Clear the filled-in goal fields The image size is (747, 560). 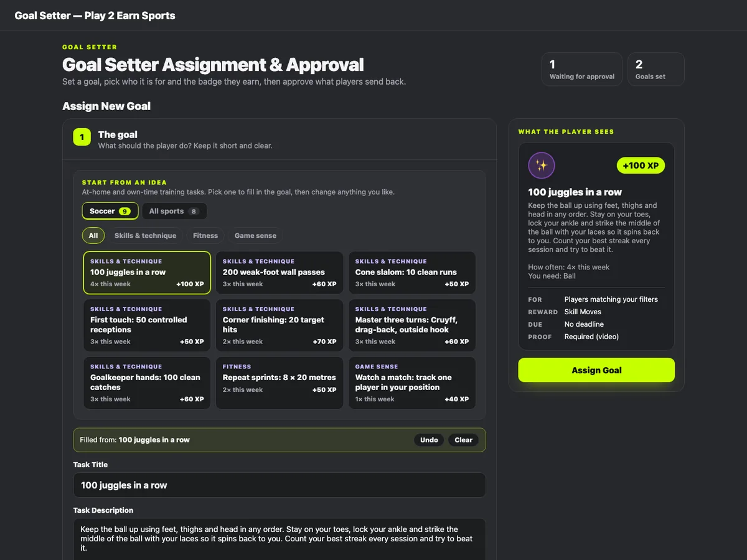[x=464, y=440]
